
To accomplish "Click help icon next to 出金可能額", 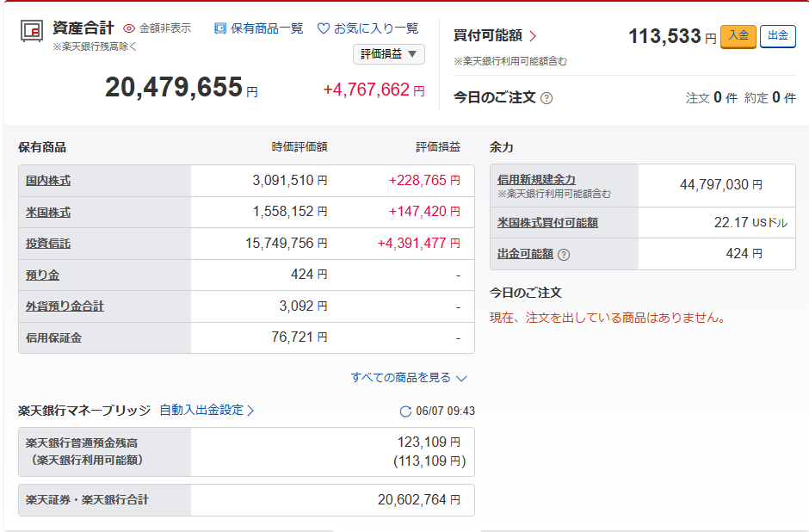I will 564,255.
